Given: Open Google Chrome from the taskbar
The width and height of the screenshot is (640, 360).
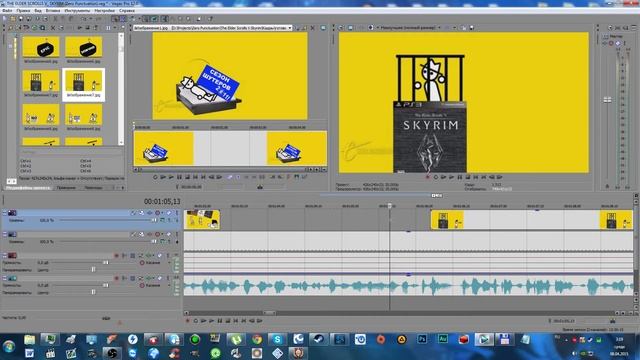Looking at the screenshot, I should pyautogui.click(x=257, y=339).
